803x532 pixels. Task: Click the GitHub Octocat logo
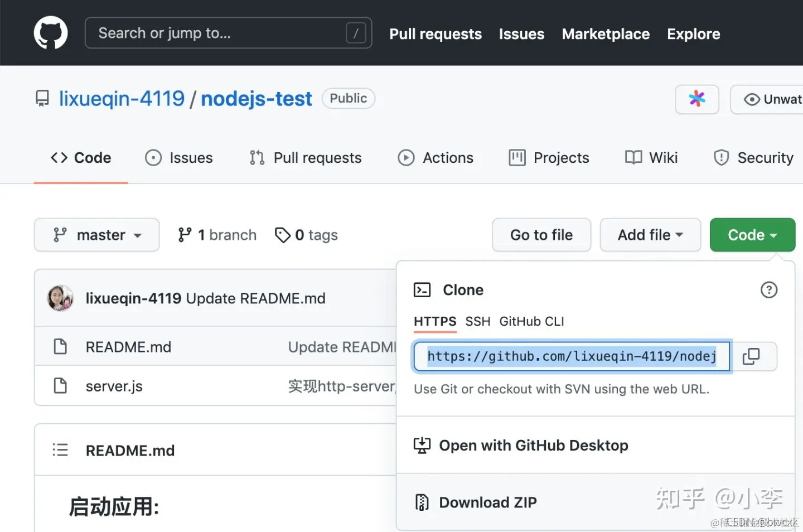[51, 33]
